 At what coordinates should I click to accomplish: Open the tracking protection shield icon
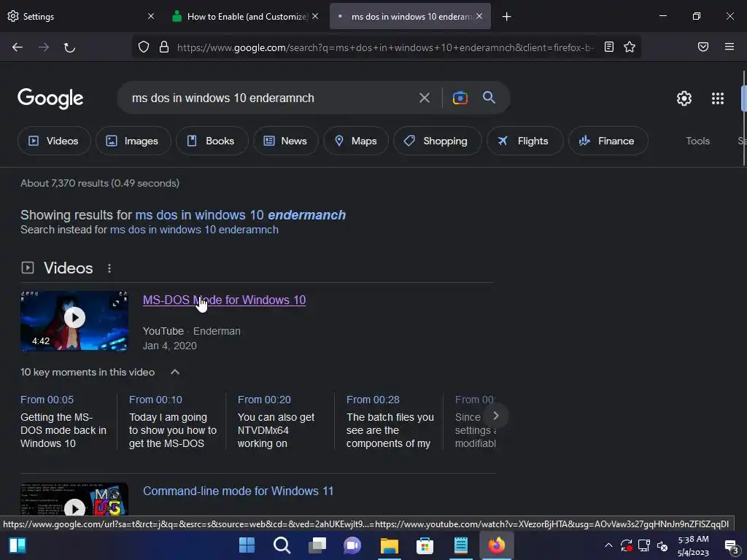(144, 47)
